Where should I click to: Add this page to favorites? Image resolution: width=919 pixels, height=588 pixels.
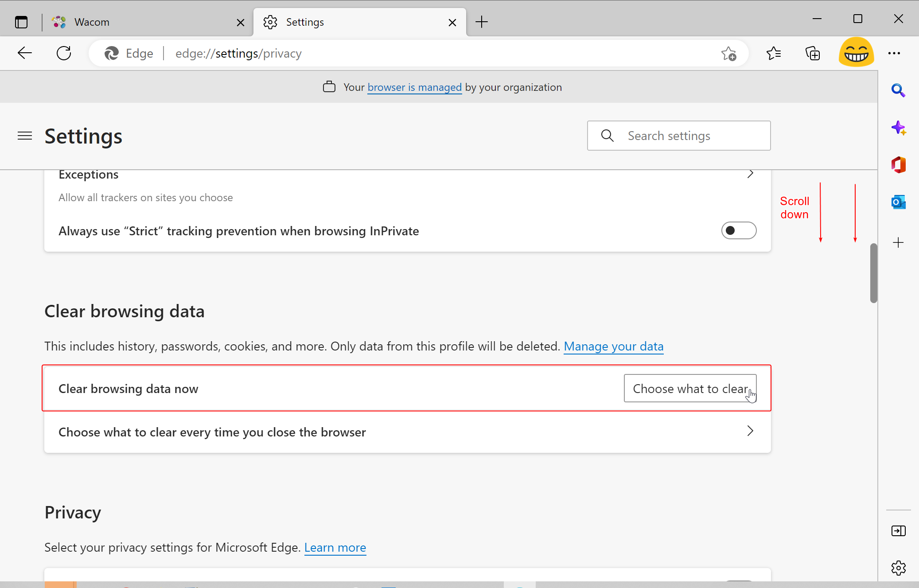(x=728, y=54)
